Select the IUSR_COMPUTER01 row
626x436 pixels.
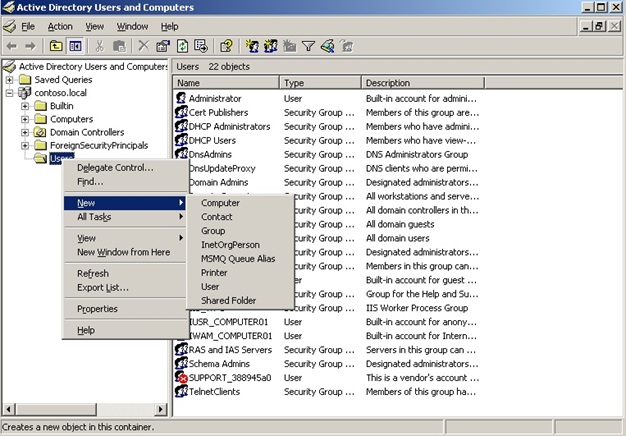(327, 322)
